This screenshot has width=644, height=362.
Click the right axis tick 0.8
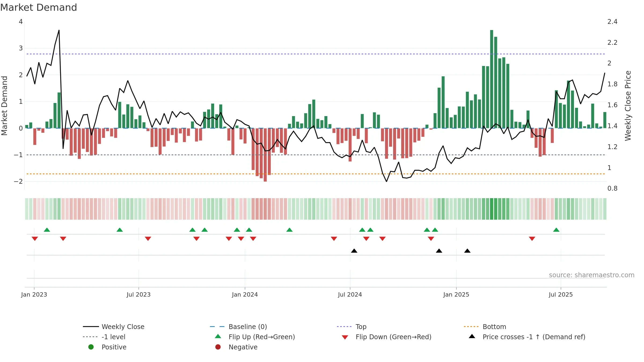tap(612, 189)
